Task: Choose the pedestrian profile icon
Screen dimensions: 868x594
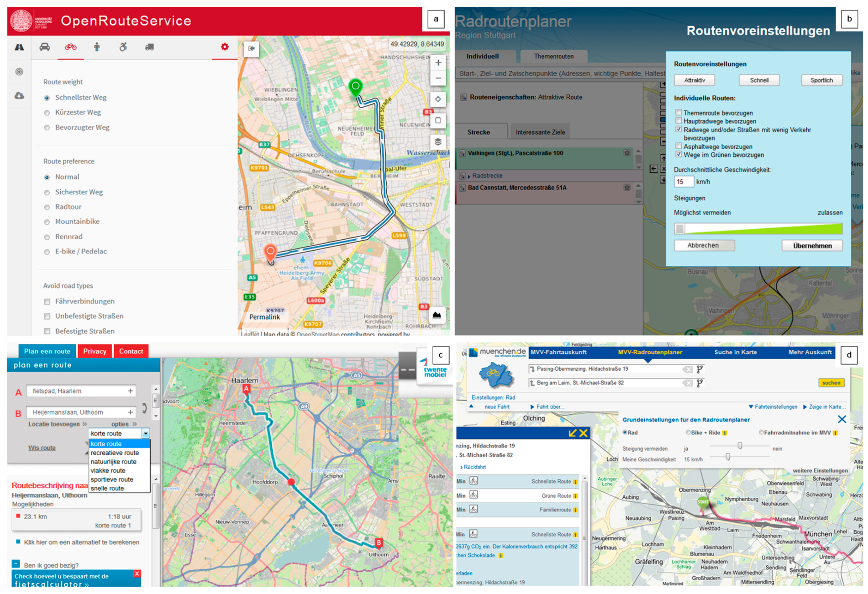Action: click(97, 47)
